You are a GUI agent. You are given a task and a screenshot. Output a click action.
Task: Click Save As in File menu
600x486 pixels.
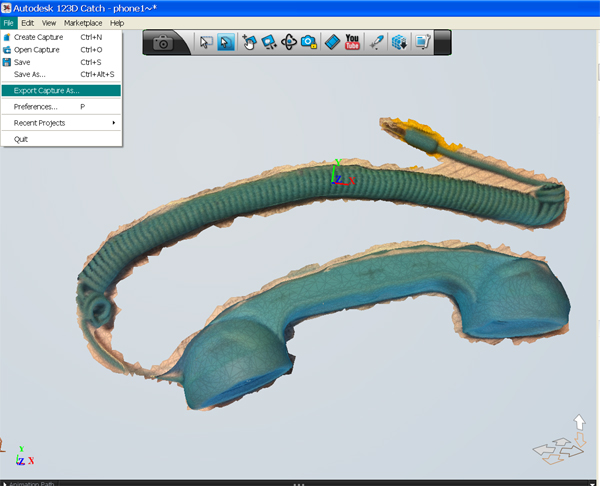click(30, 73)
